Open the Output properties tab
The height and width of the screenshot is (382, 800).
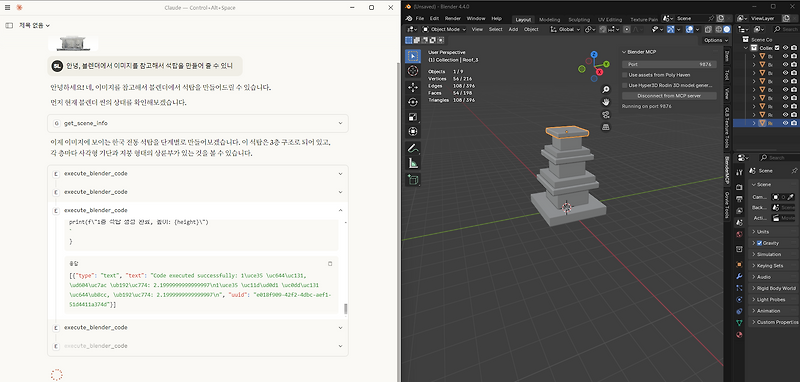[x=739, y=199]
